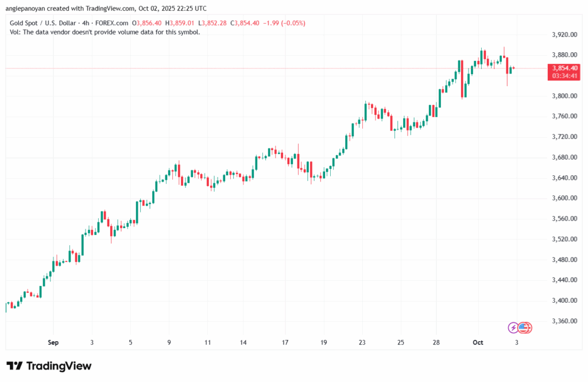Click the purple lightning bolt event icon
This screenshot has height=382, width=588.
coord(513,327)
